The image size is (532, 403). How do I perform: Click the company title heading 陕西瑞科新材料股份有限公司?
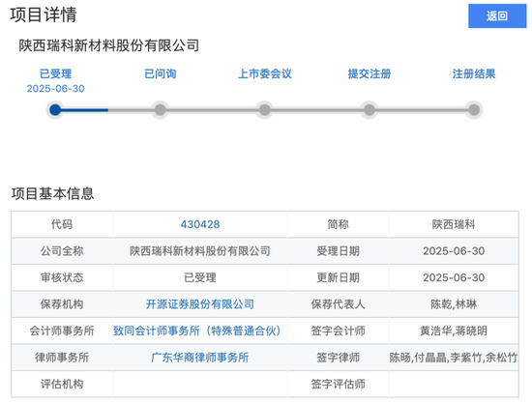[109, 45]
